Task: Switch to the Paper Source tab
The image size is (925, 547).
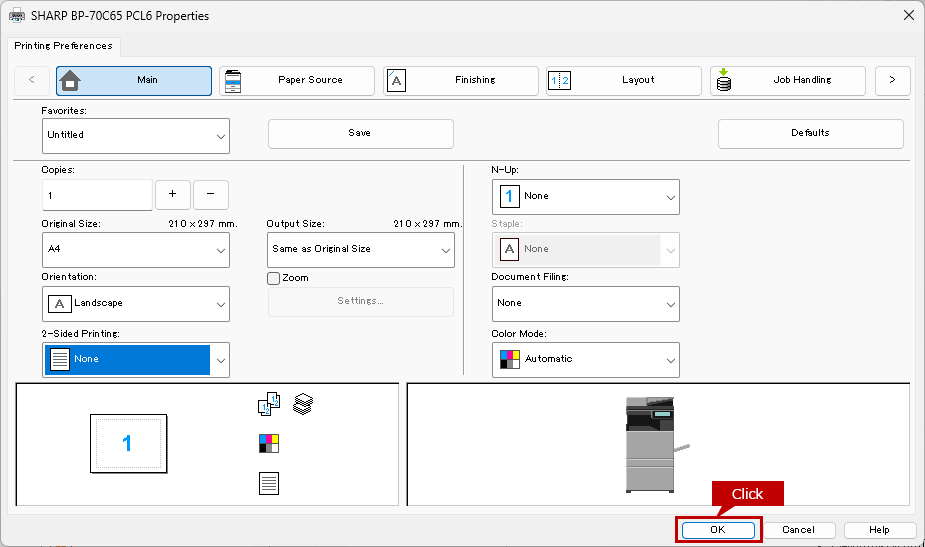Action: coord(297,80)
